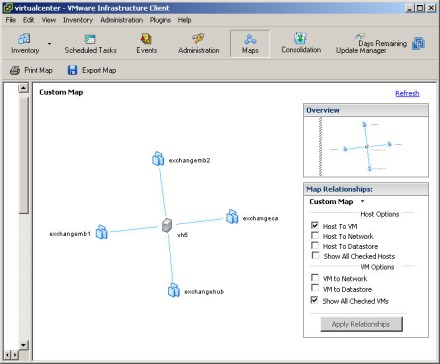
Task: Click the vh6 host label text
Action: click(182, 235)
